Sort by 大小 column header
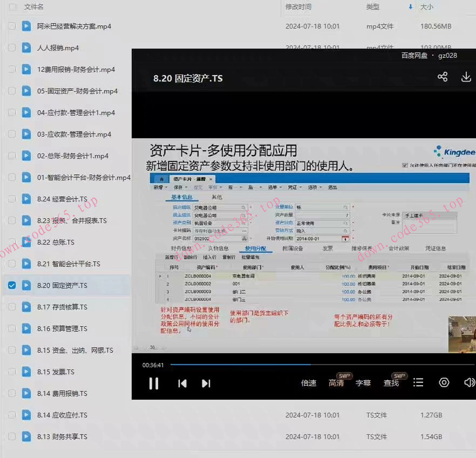This screenshot has width=476, height=458. point(426,6)
